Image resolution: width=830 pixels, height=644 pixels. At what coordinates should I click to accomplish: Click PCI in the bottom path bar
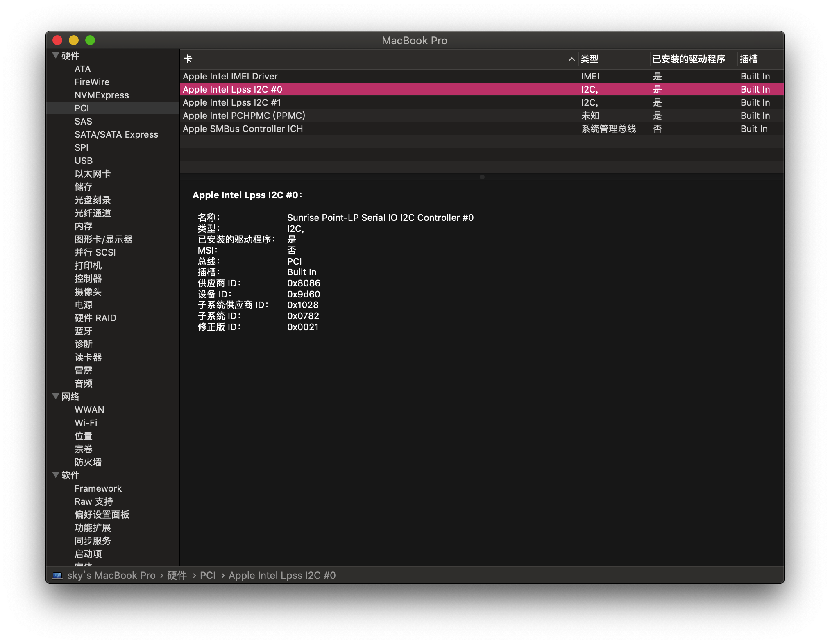pyautogui.click(x=208, y=576)
